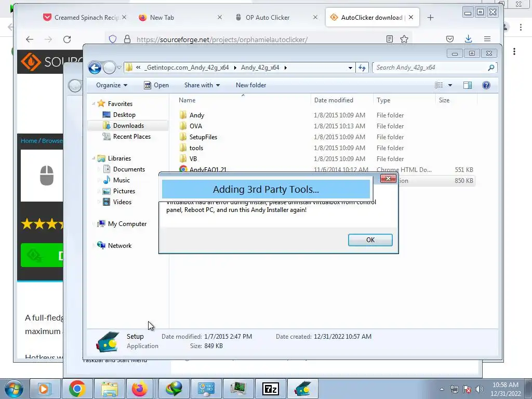
Task: Open the Pictures library
Action: coord(124,191)
